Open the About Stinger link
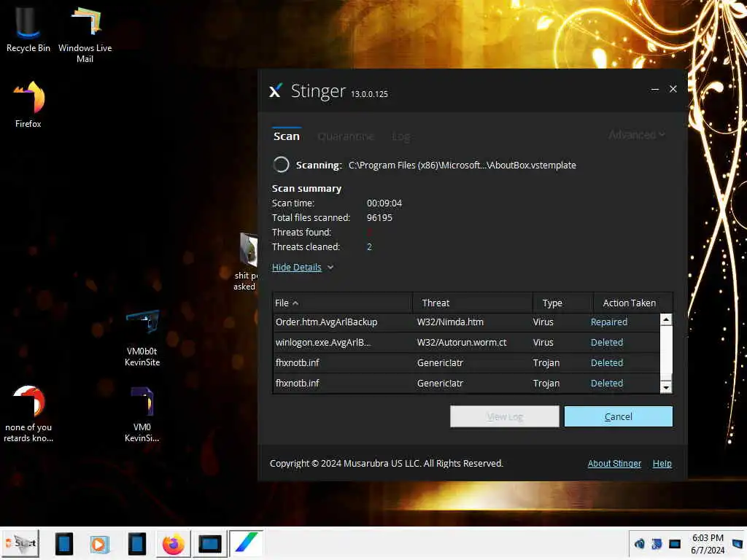 coord(614,463)
